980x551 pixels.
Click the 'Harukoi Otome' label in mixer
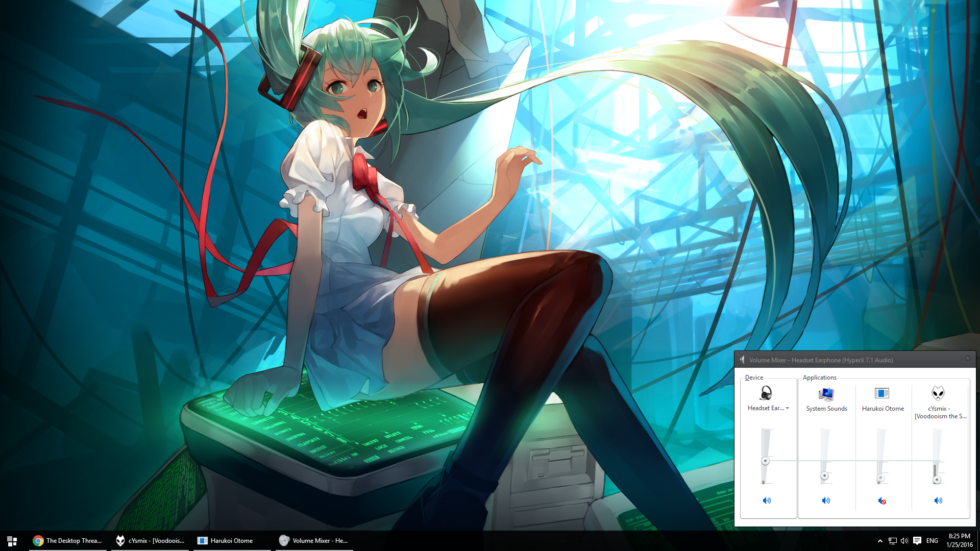pos(883,409)
